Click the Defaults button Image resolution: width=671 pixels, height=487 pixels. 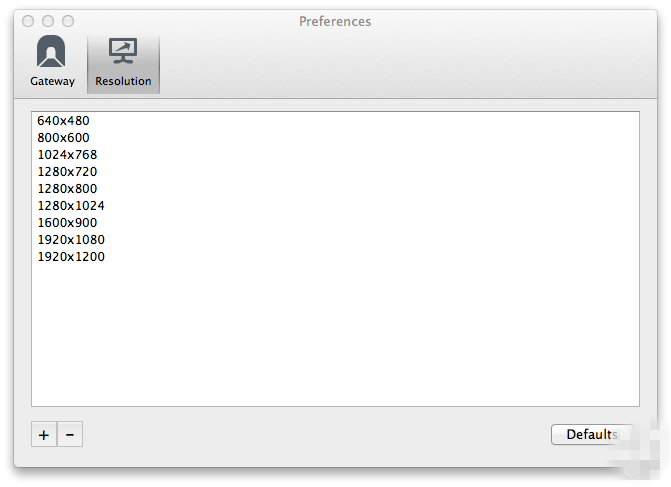point(591,434)
